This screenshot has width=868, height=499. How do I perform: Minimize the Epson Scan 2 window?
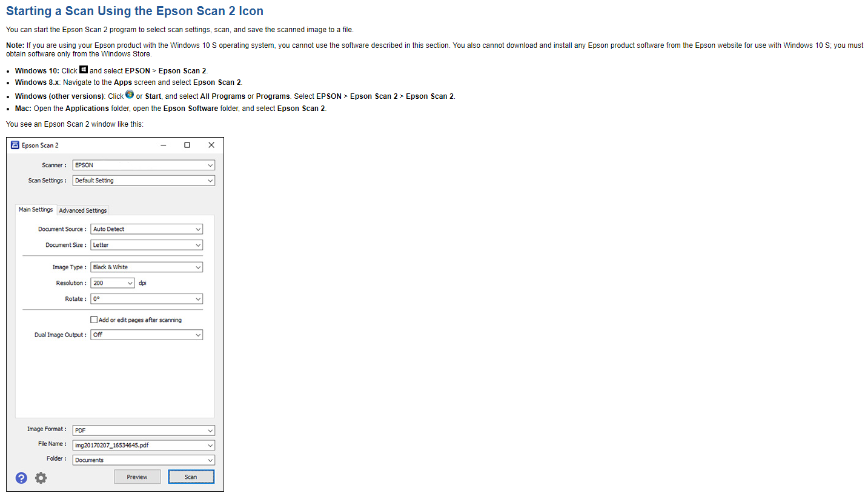click(x=164, y=145)
